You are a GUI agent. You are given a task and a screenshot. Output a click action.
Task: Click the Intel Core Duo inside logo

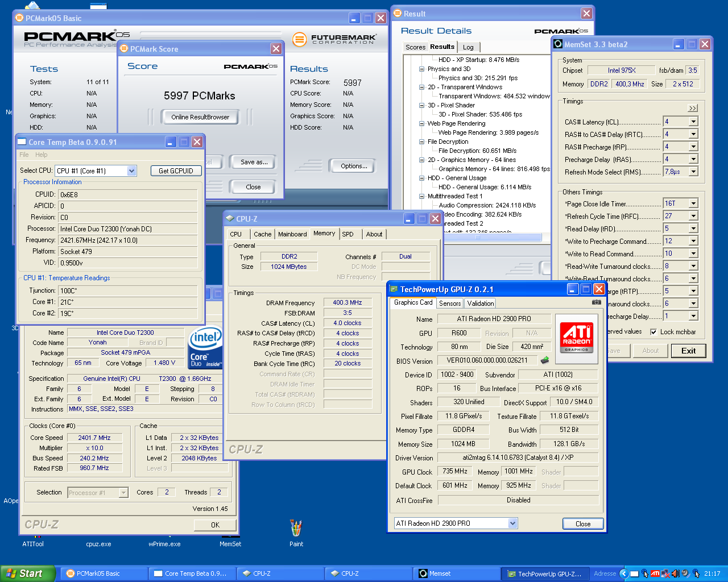click(x=205, y=347)
